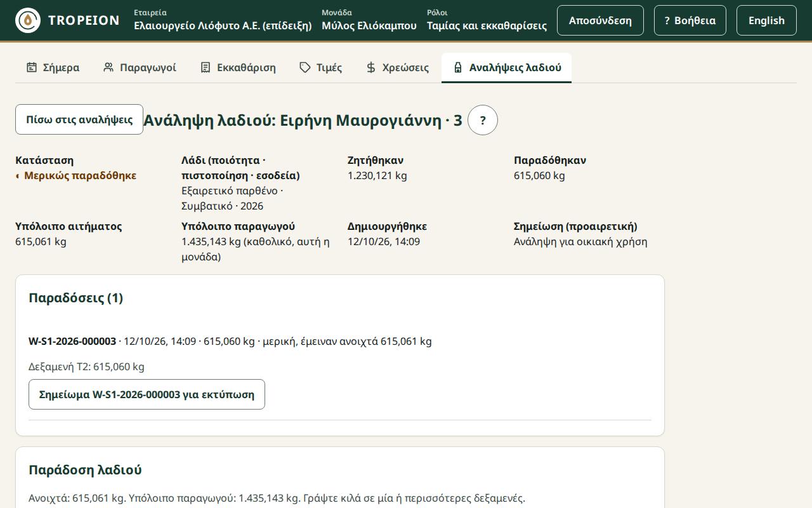Click the Παραδόσεις (1) heading
Viewport: 812px width, 508px height.
click(x=76, y=298)
